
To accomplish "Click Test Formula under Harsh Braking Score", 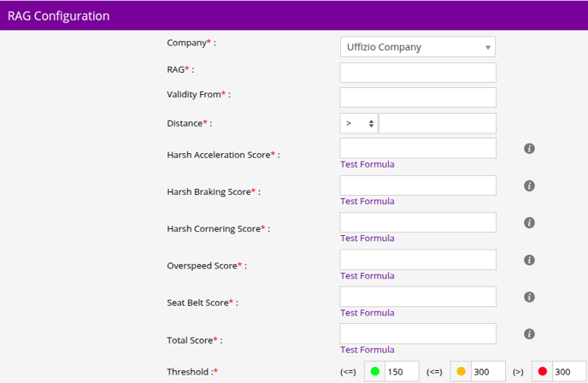I will (x=367, y=202).
